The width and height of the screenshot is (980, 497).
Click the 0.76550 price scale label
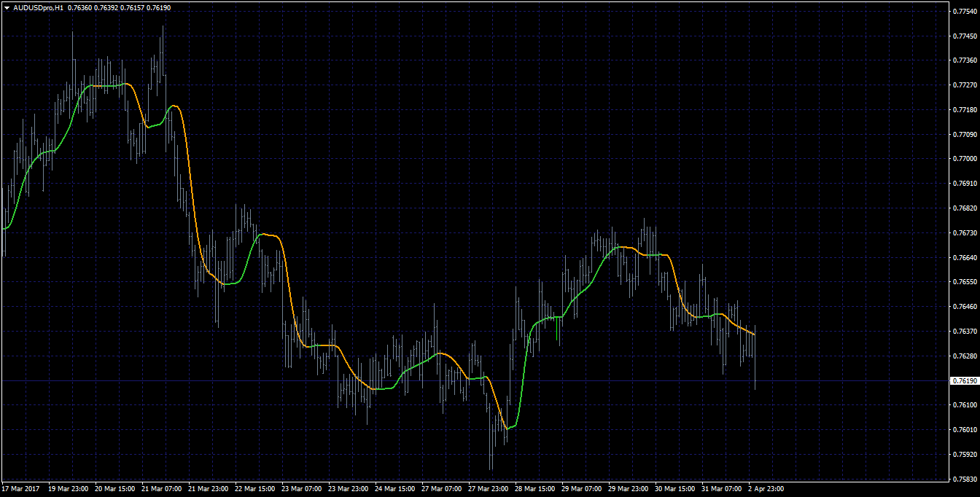pos(965,282)
